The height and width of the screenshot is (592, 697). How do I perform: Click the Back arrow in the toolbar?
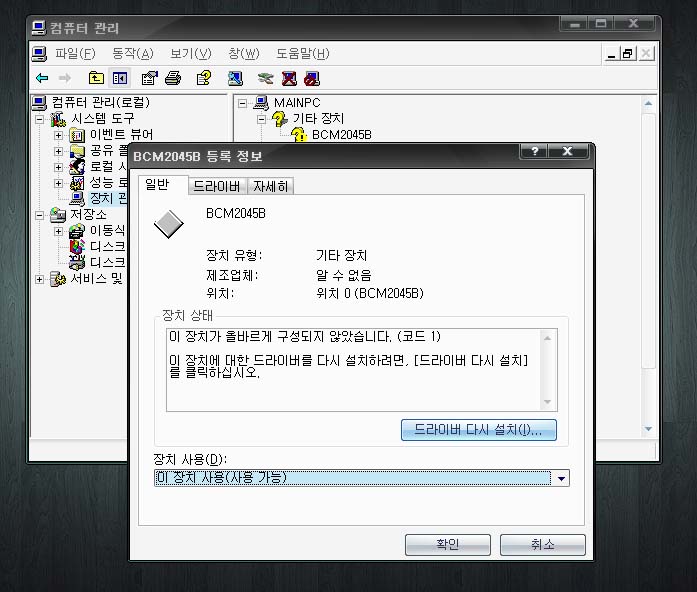42,78
